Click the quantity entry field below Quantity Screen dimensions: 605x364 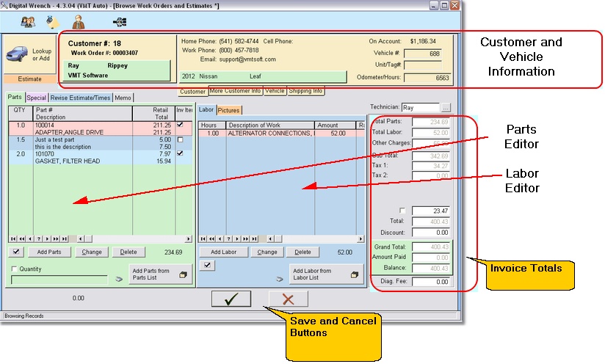(x=59, y=280)
